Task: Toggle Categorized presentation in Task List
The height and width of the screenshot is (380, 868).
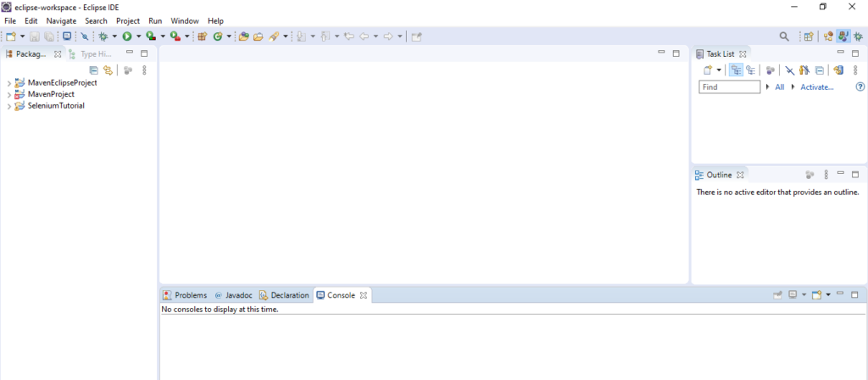Action: 737,70
